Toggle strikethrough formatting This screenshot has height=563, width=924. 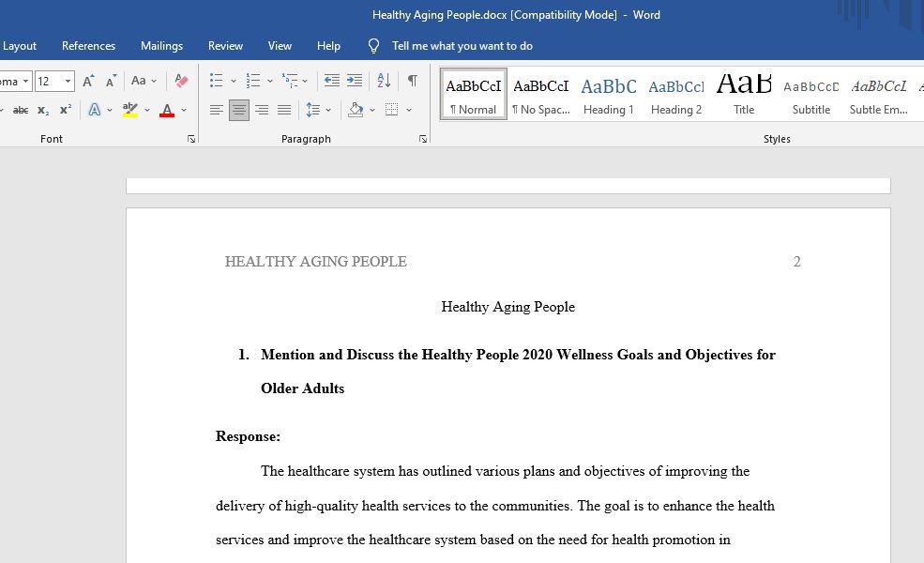[21, 110]
